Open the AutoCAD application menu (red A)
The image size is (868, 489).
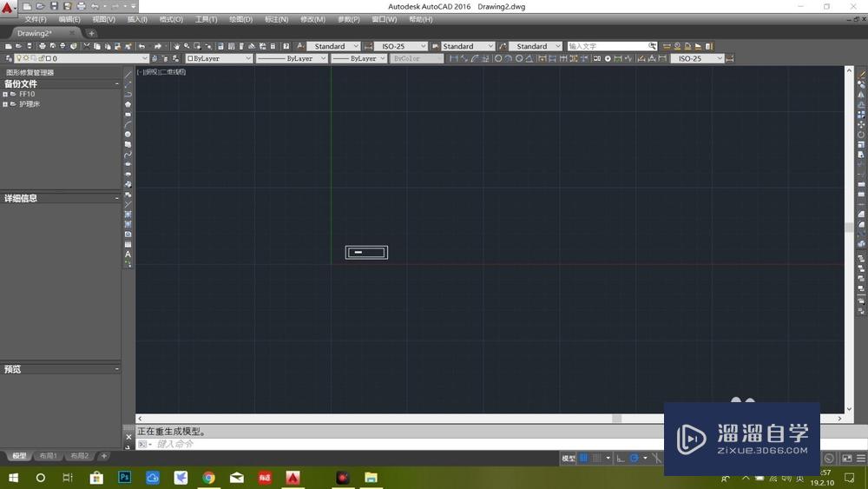[x=7, y=7]
